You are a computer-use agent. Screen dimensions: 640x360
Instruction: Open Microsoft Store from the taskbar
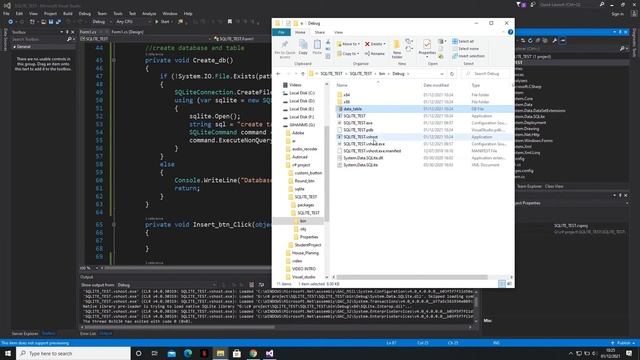point(237,353)
